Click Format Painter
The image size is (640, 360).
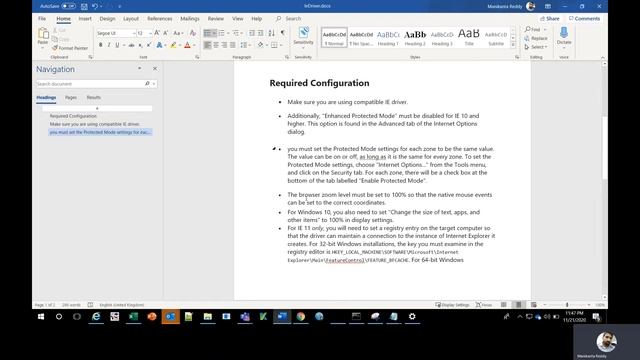[70, 48]
